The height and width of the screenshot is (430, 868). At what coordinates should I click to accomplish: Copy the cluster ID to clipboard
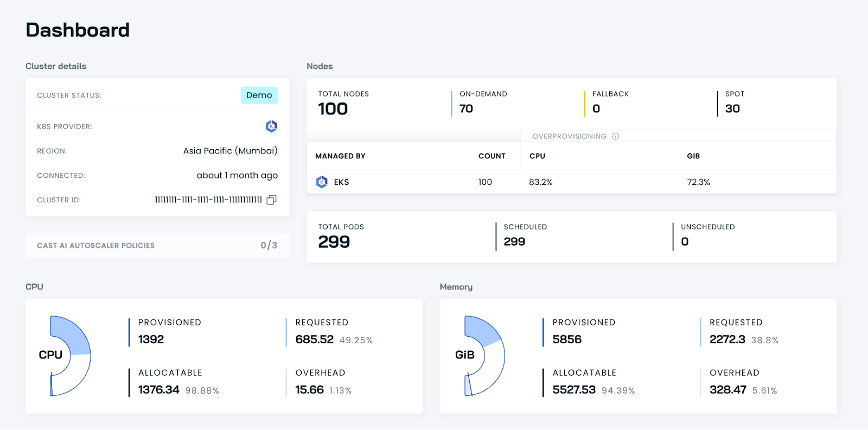[x=272, y=200]
